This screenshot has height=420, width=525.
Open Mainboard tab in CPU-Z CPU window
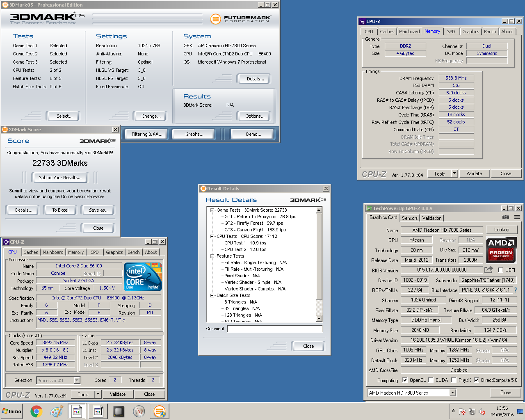(x=53, y=252)
